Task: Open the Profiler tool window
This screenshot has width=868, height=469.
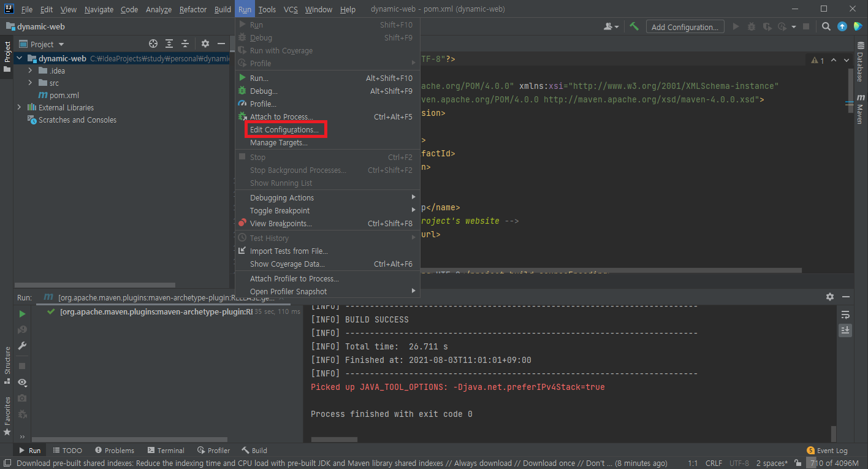Action: tap(213, 450)
